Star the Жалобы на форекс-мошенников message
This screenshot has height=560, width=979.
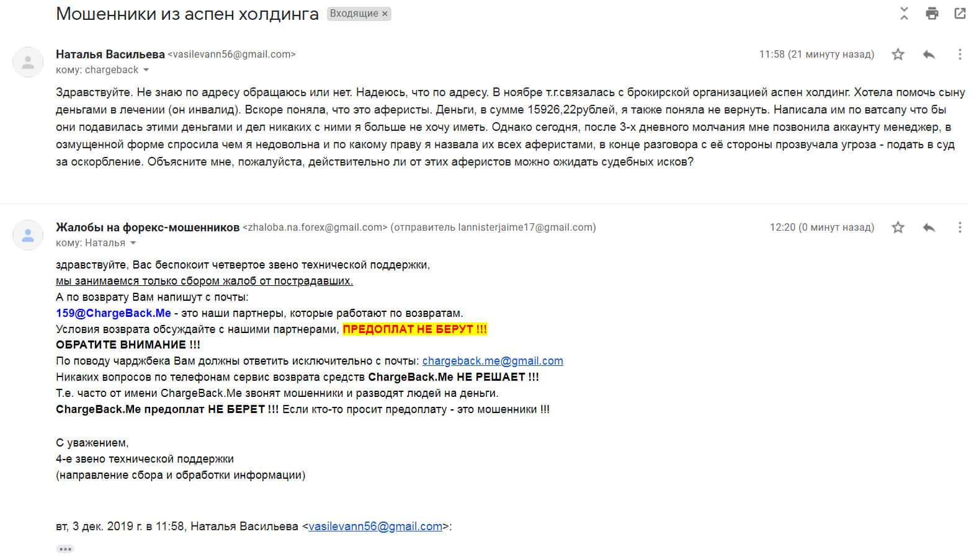tap(898, 228)
